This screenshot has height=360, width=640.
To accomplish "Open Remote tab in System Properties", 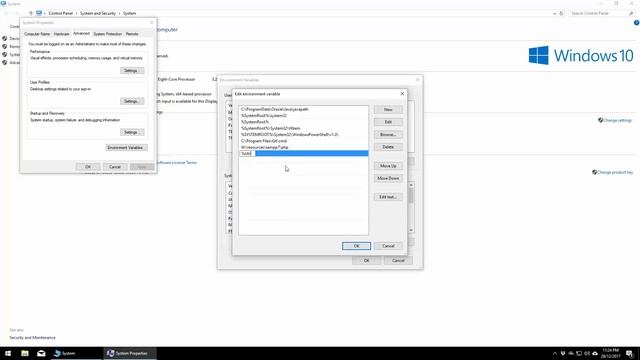I will tap(132, 34).
